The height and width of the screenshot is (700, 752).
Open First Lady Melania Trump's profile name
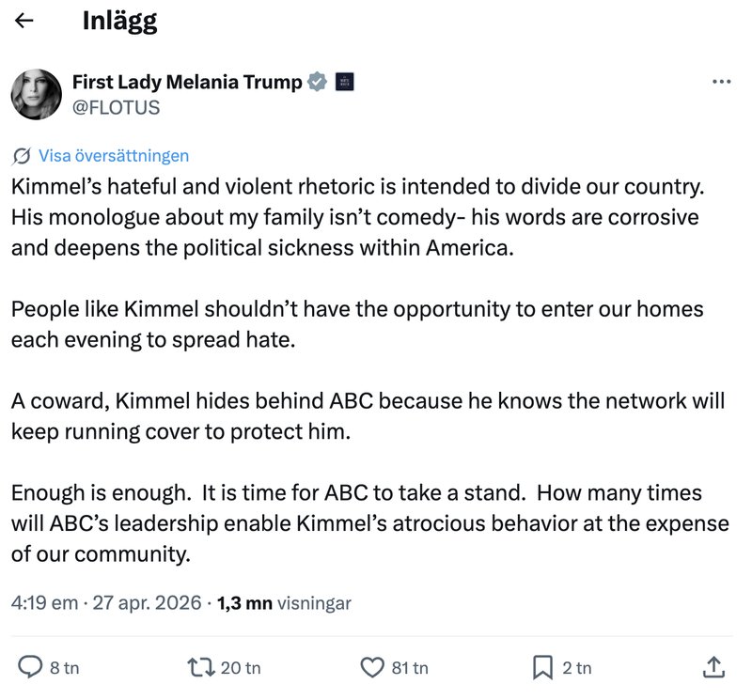(x=187, y=82)
